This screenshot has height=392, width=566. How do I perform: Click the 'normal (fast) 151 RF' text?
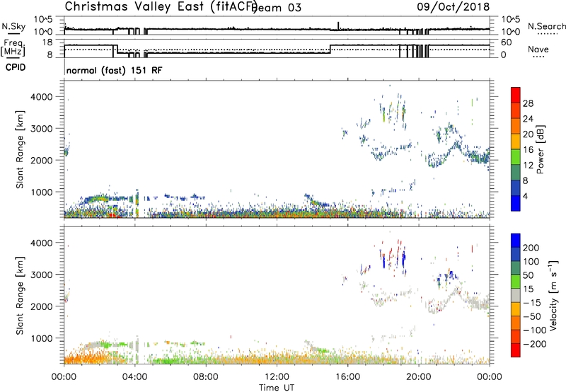(115, 70)
